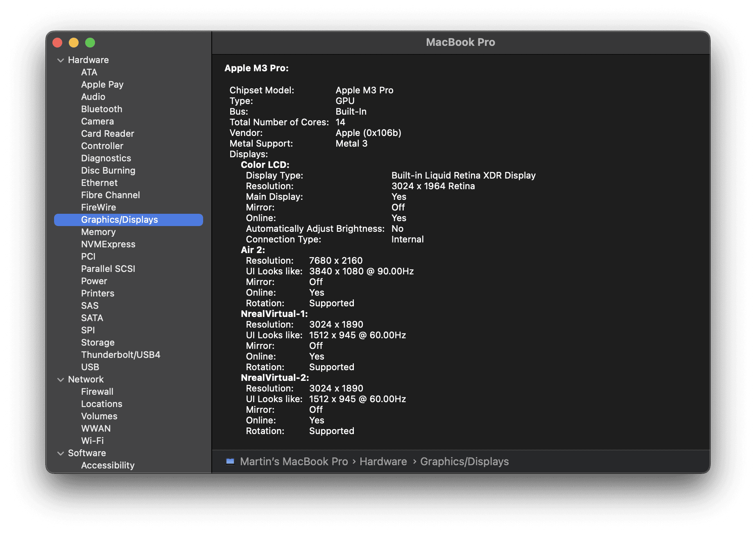Select the highlighted Graphics/Displays row
Screen dimensions: 756x534
point(129,220)
